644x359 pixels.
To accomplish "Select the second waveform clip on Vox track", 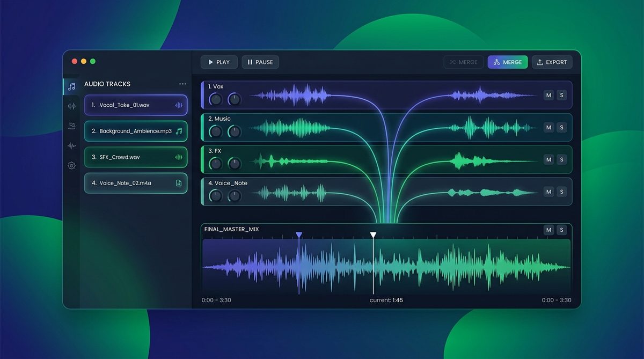I will pyautogui.click(x=491, y=96).
